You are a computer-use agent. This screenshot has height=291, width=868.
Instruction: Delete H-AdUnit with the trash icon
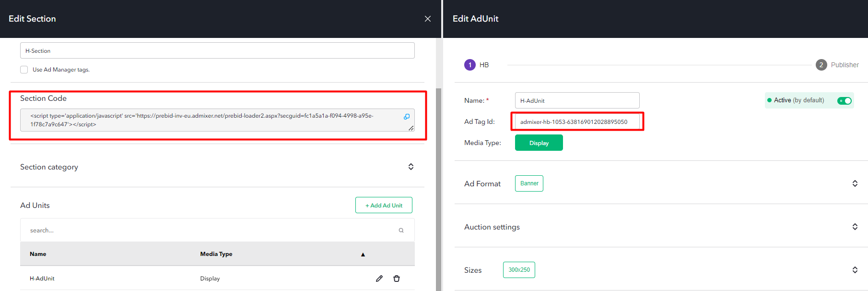(x=397, y=279)
